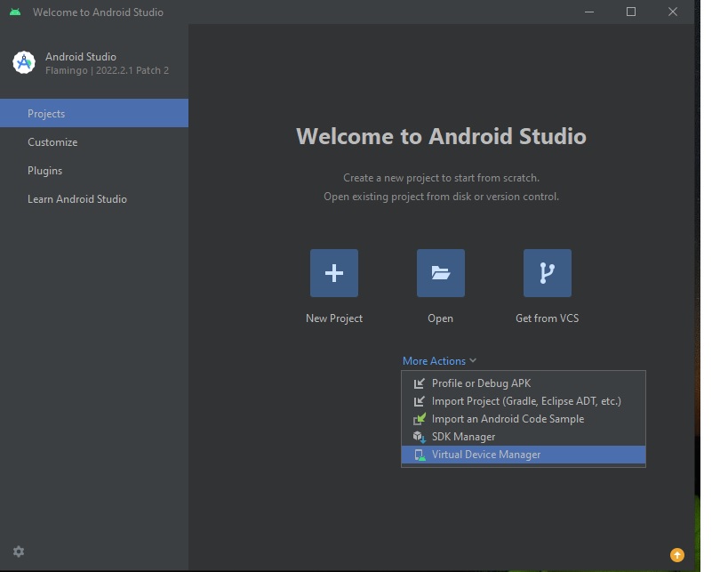Choose Import an Android Code Sample
Viewport: 728px width, 572px height.
pyautogui.click(x=508, y=419)
